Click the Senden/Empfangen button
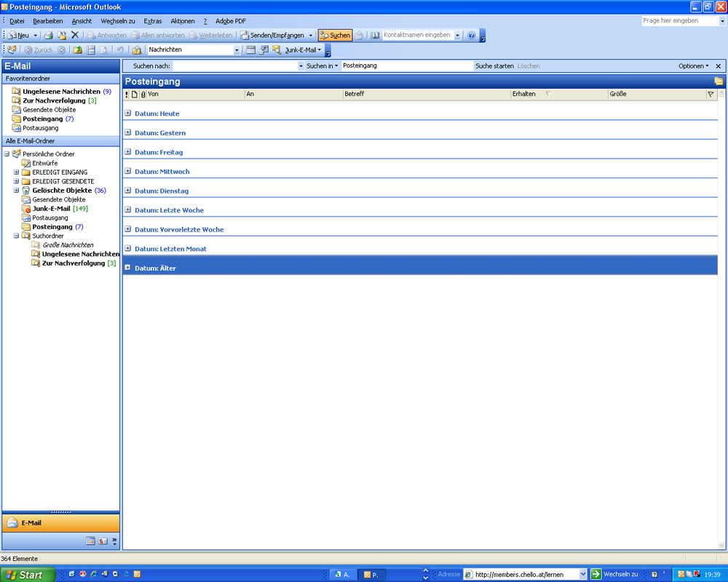 tap(272, 35)
